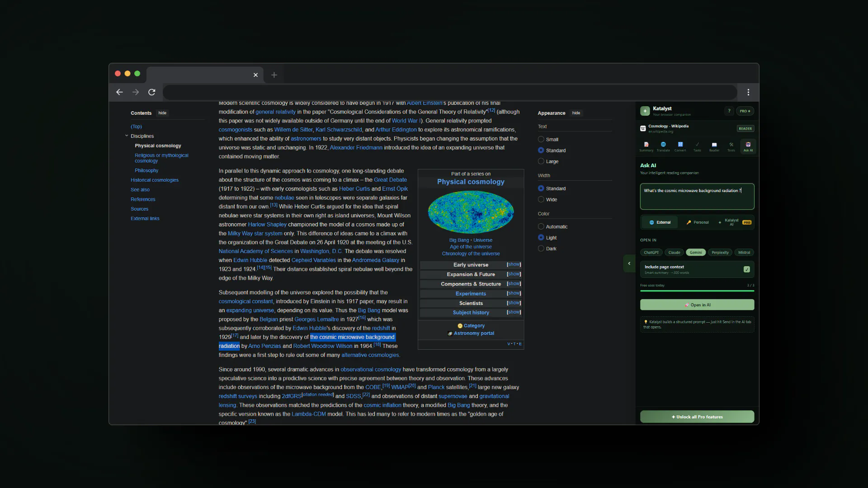The image size is (868, 488).
Task: Close the current browser tab
Action: (x=255, y=75)
